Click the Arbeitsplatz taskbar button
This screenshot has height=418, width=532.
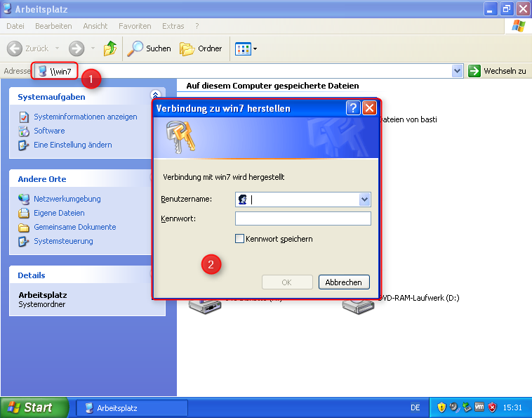(132, 407)
